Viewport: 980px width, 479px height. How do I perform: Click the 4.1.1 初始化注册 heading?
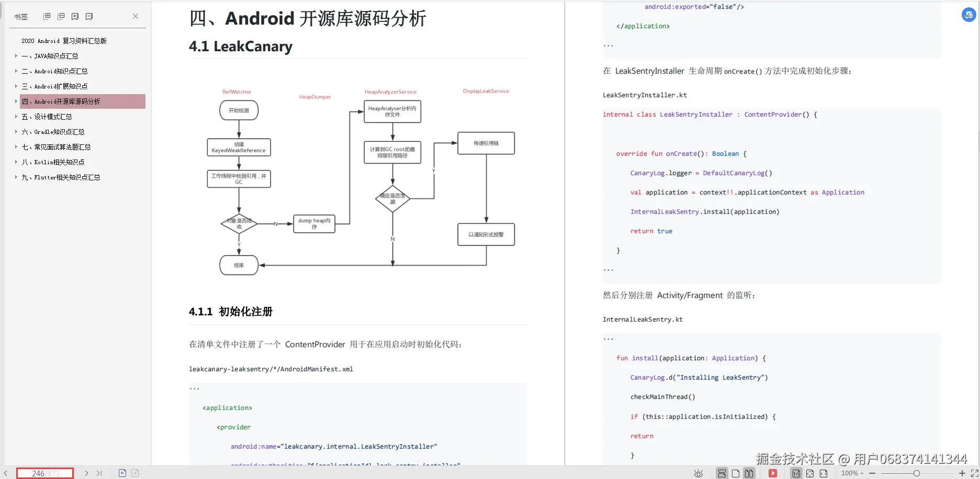(x=231, y=312)
